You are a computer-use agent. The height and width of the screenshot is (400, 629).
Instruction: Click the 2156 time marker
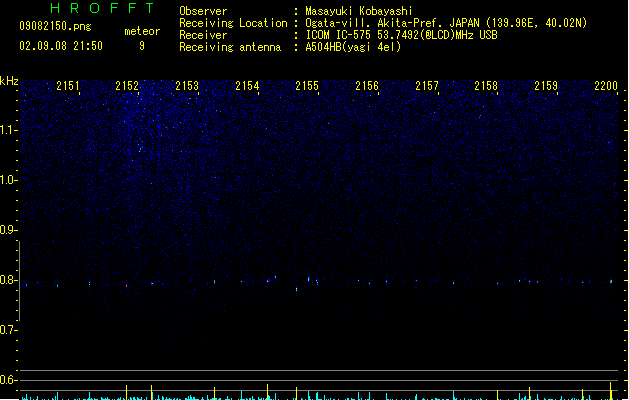click(x=367, y=86)
